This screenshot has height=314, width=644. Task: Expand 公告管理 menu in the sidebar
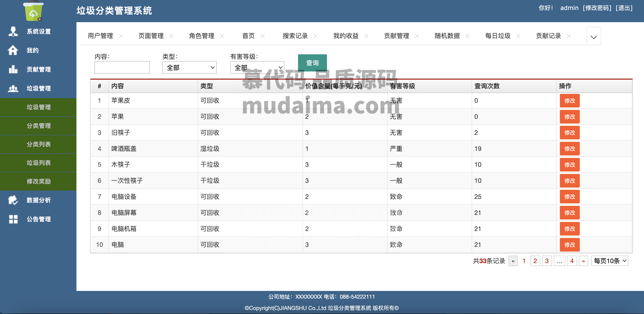38,219
